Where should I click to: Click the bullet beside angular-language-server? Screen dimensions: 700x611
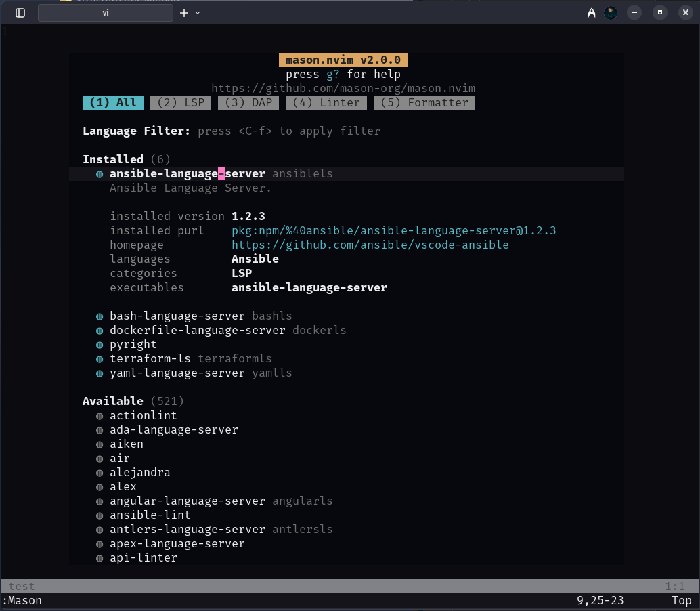click(100, 501)
